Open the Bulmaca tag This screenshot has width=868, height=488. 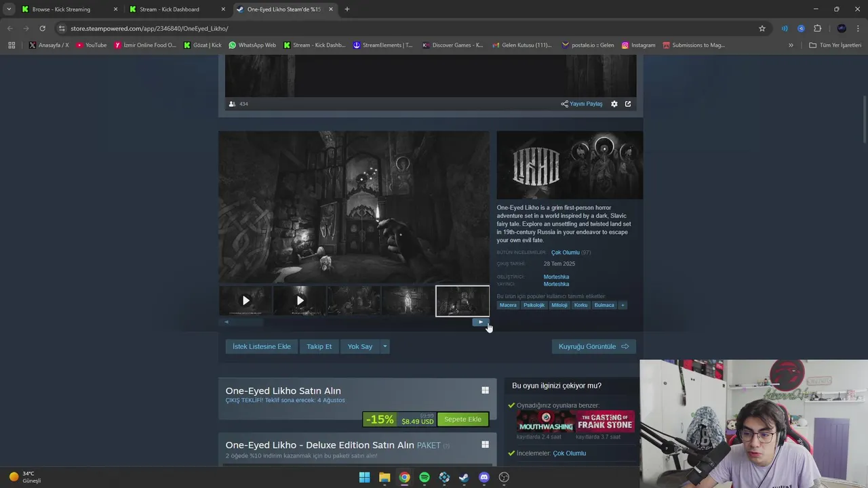tap(604, 305)
